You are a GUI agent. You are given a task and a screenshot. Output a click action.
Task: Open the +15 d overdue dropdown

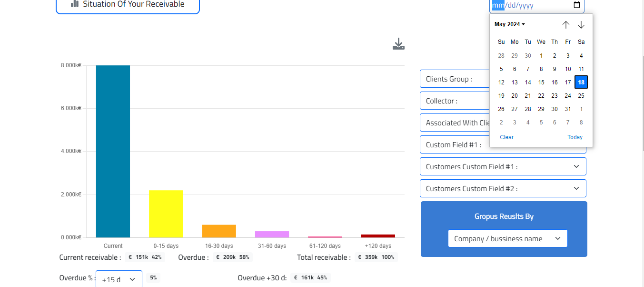click(119, 279)
